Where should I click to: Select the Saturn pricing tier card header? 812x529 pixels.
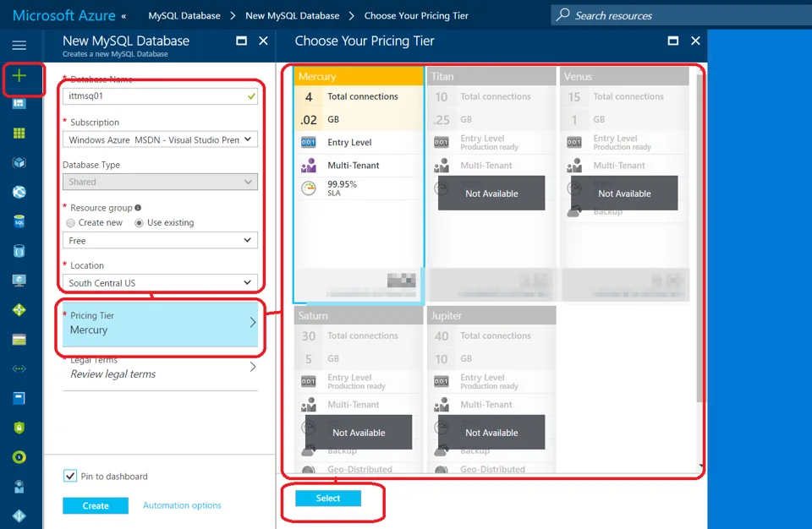click(x=359, y=315)
